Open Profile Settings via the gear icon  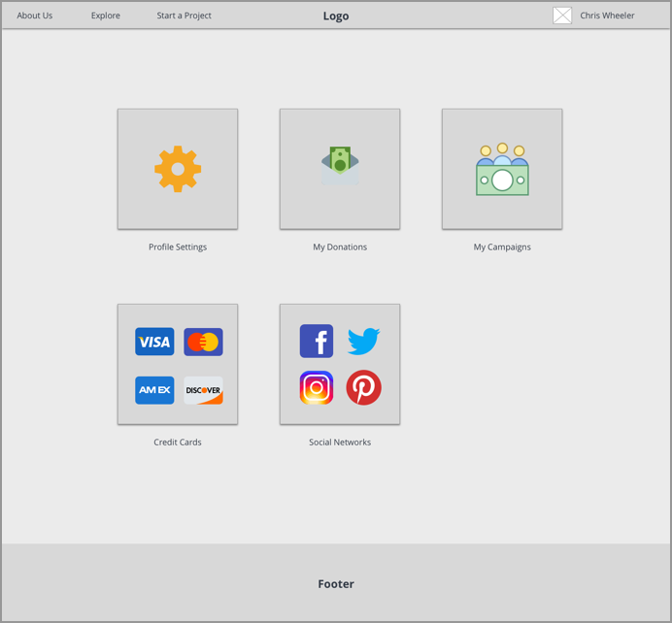(x=178, y=169)
